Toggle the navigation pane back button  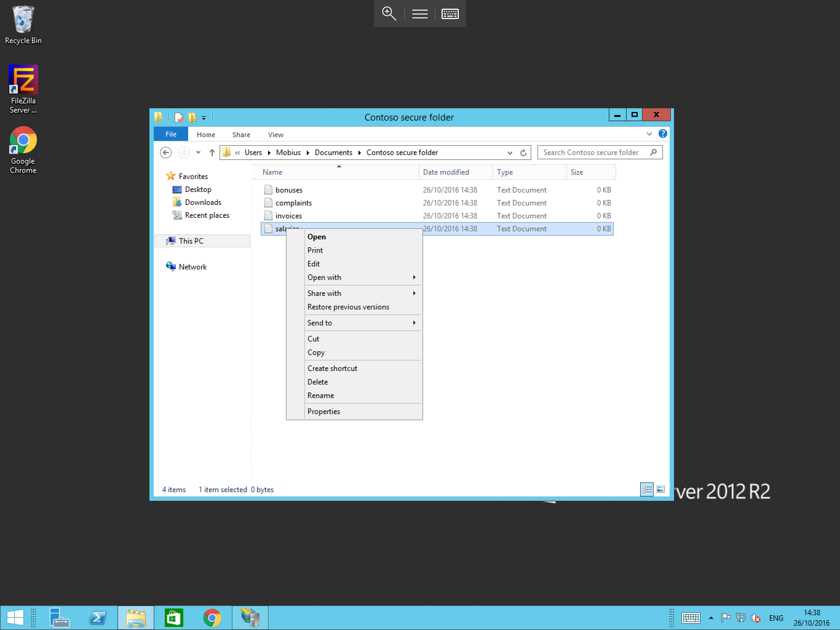165,152
